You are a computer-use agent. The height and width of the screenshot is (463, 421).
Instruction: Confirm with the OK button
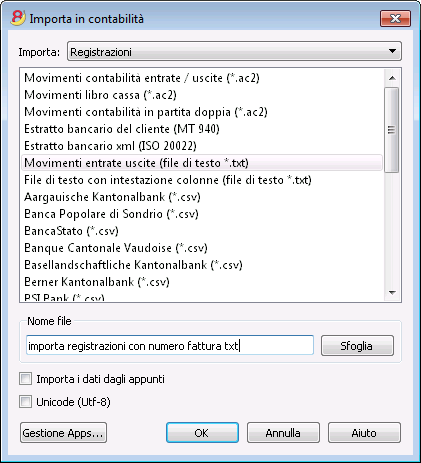coord(202,433)
